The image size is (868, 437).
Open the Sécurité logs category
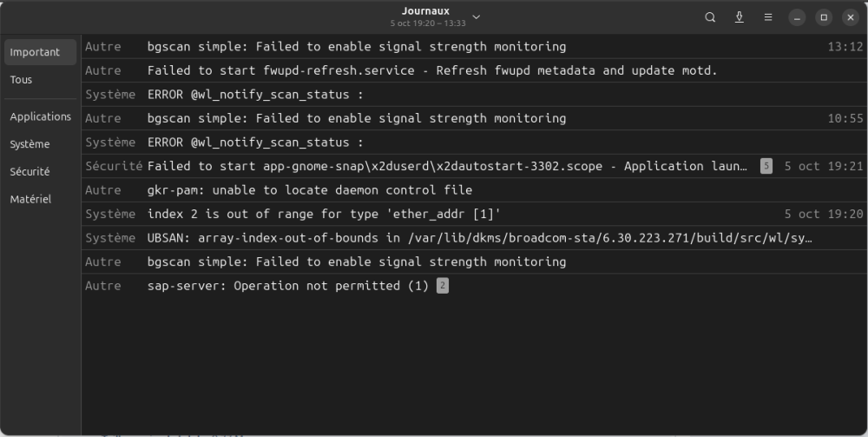[30, 172]
